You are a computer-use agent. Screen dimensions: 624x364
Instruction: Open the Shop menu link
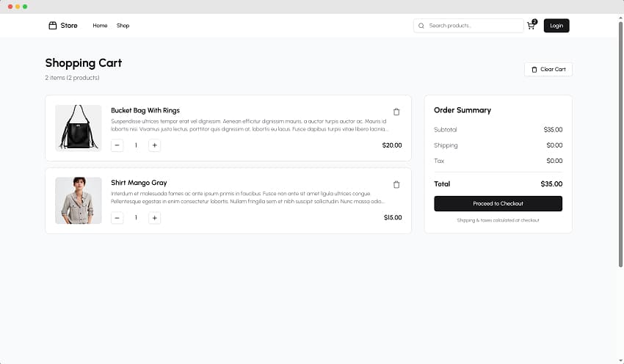coord(123,26)
